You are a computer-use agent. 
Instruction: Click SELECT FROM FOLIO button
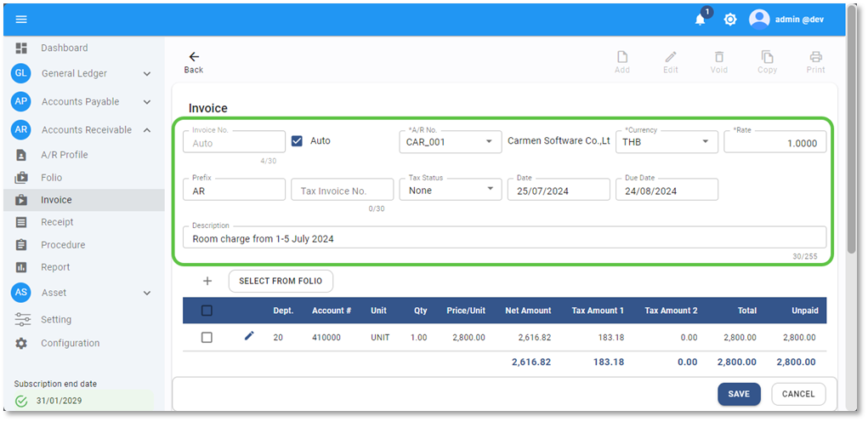(281, 281)
